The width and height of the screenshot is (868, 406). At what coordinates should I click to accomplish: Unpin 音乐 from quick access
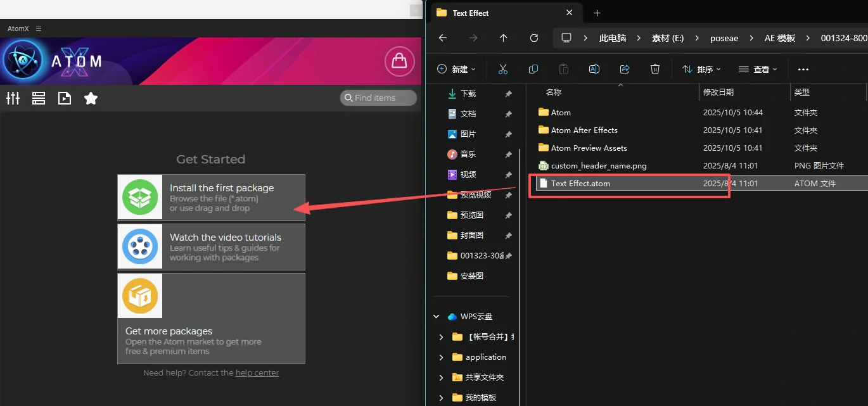pyautogui.click(x=508, y=155)
